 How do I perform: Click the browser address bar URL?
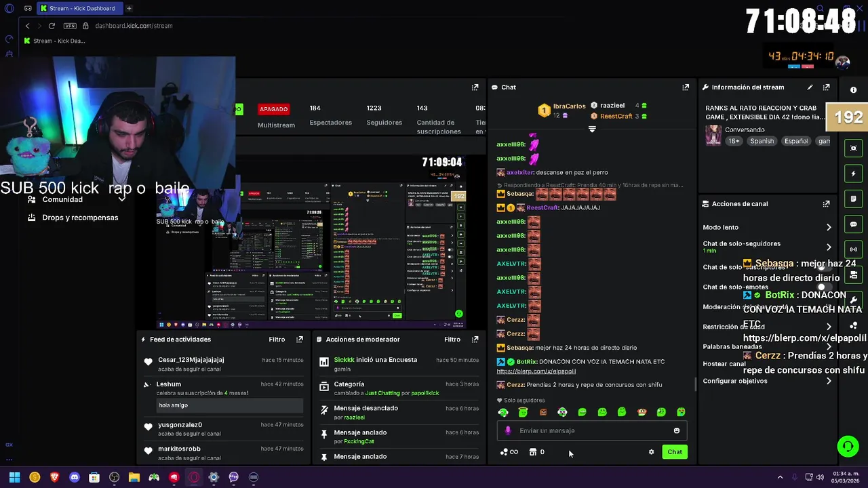pyautogui.click(x=134, y=26)
